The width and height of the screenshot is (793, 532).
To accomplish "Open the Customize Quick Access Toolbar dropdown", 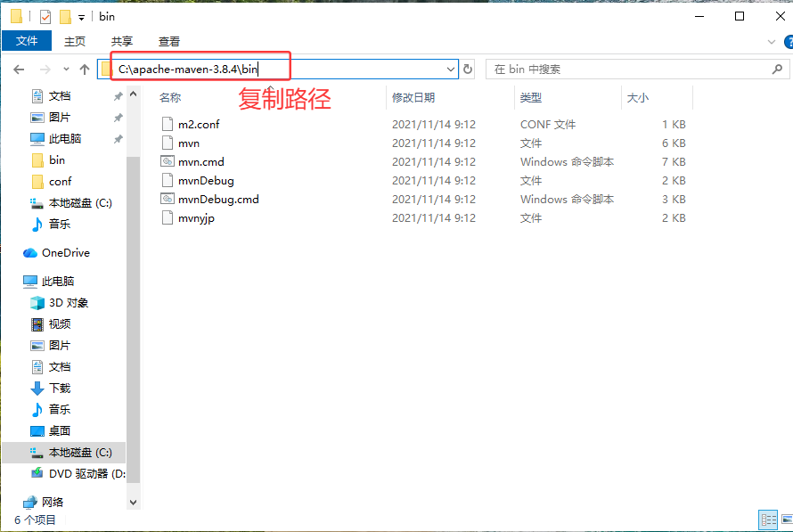I will pos(81,16).
